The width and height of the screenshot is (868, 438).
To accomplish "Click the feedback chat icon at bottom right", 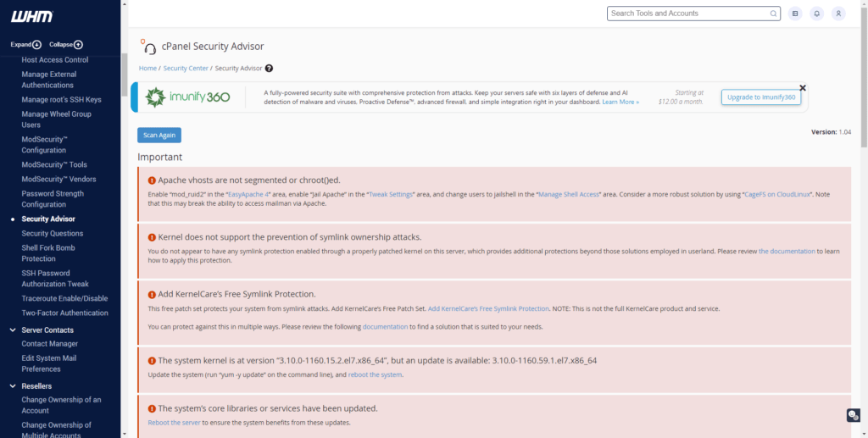I will [x=853, y=415].
